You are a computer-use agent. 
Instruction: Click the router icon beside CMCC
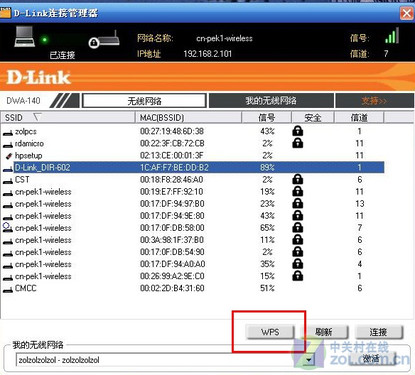[x=8, y=290]
